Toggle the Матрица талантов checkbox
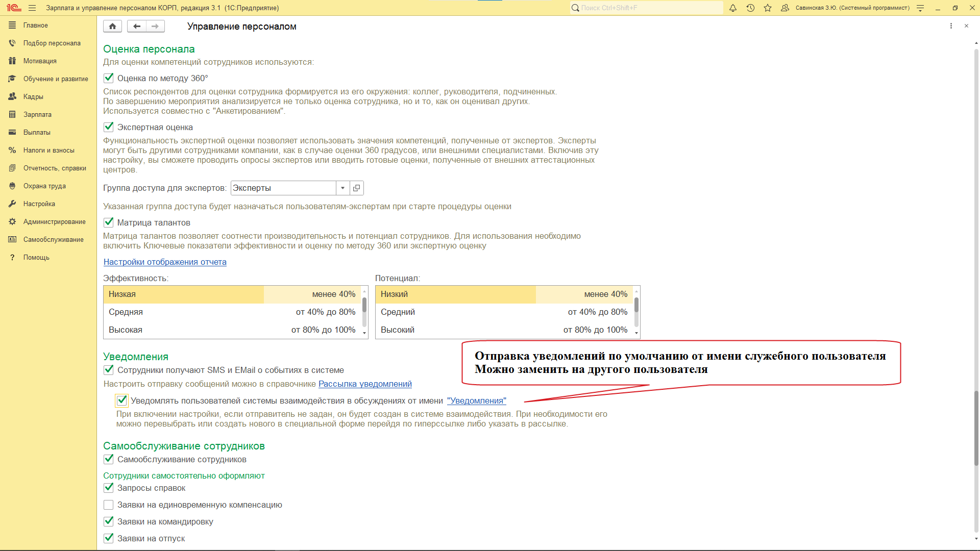 [x=109, y=222]
